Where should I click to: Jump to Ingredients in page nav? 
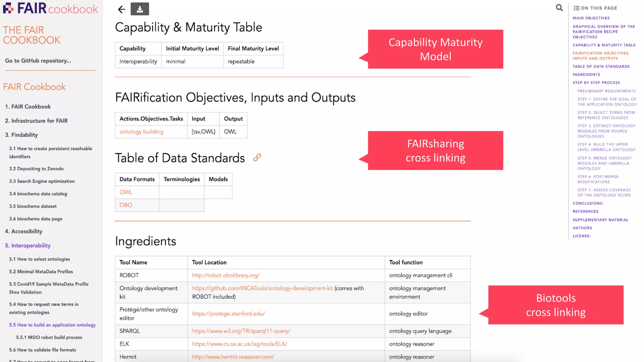pos(586,75)
